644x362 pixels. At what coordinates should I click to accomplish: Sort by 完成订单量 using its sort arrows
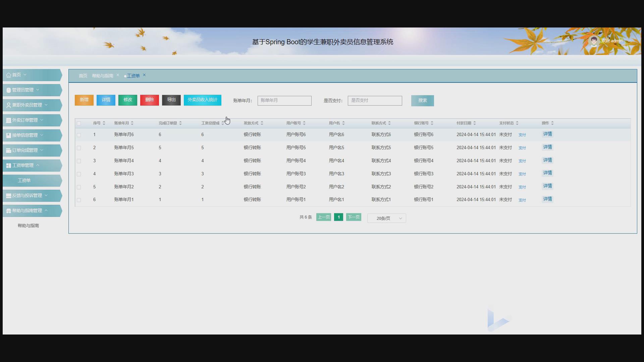[x=181, y=123]
